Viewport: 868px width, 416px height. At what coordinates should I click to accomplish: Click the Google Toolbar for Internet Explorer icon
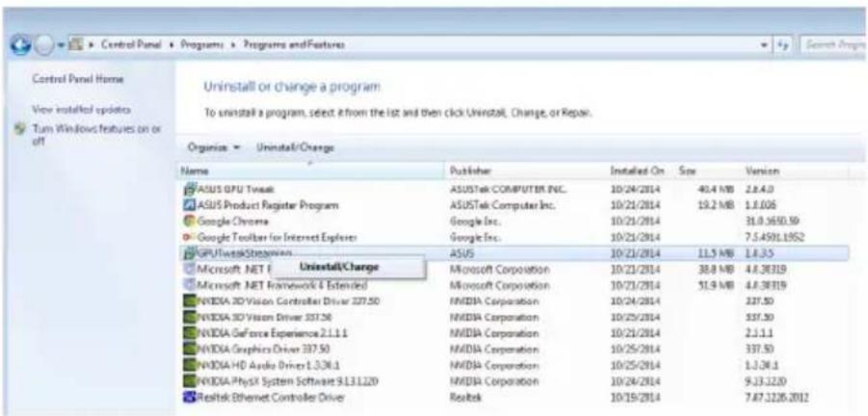[189, 237]
